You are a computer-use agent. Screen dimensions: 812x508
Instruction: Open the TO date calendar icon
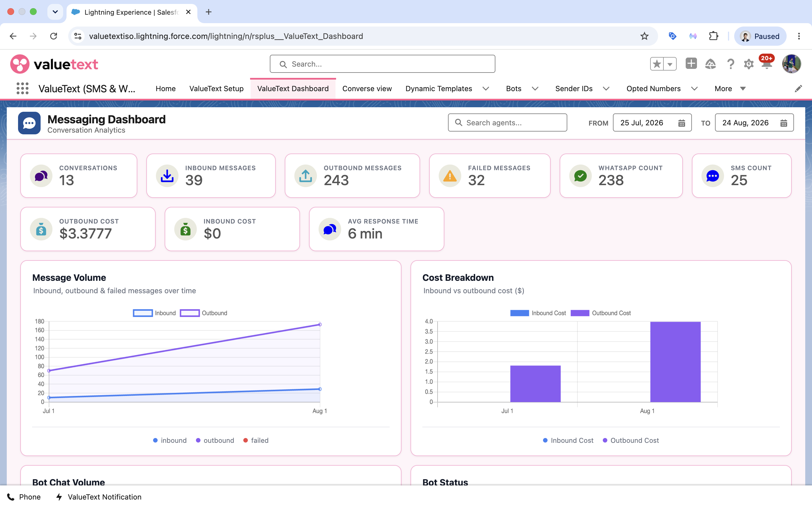(x=784, y=123)
